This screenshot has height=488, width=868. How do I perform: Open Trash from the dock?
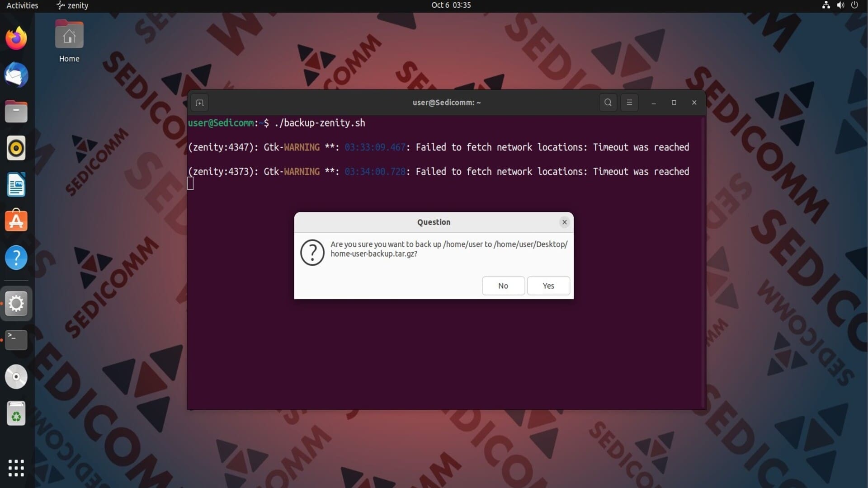coord(16,413)
